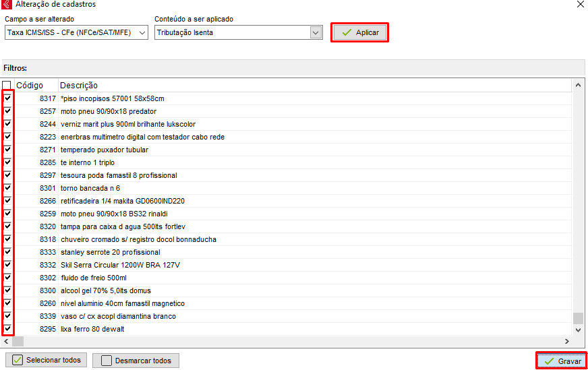
Task: Click the vertical scrollbar down arrow
Action: point(578,330)
